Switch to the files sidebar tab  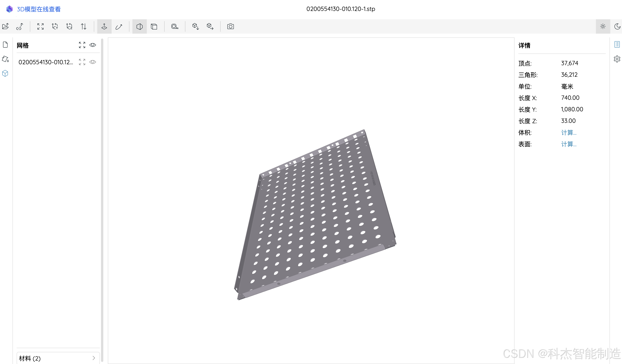5,44
